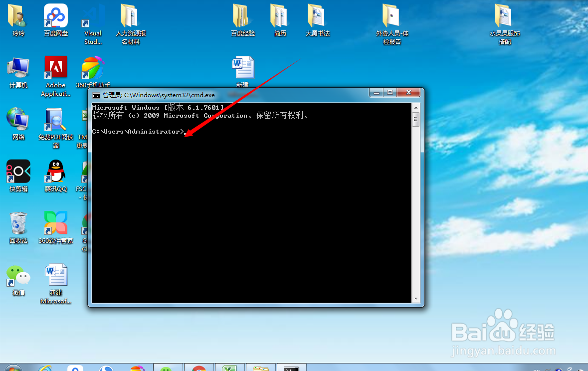588x371 pixels.
Task: Open the 百度经验 folder
Action: pyautogui.click(x=242, y=16)
